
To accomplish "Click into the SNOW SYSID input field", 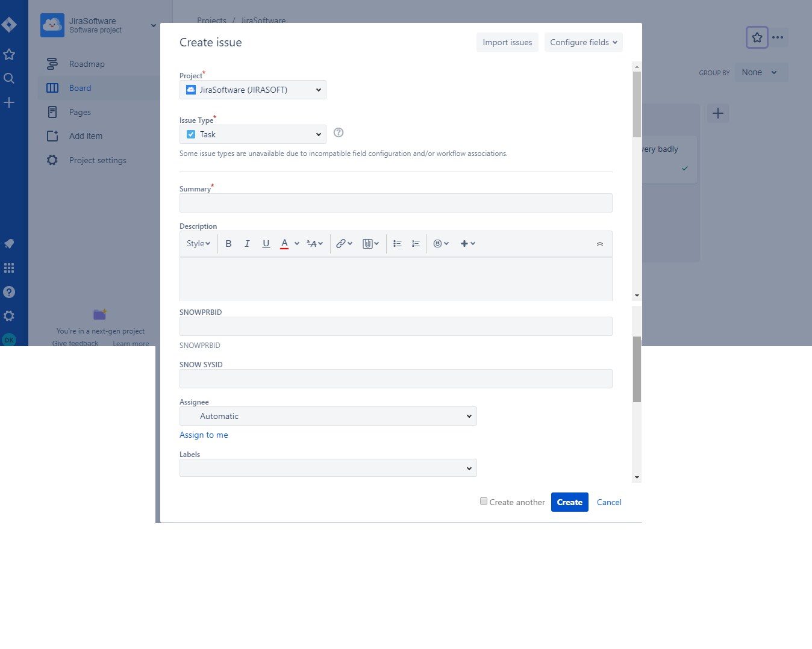I will click(396, 379).
